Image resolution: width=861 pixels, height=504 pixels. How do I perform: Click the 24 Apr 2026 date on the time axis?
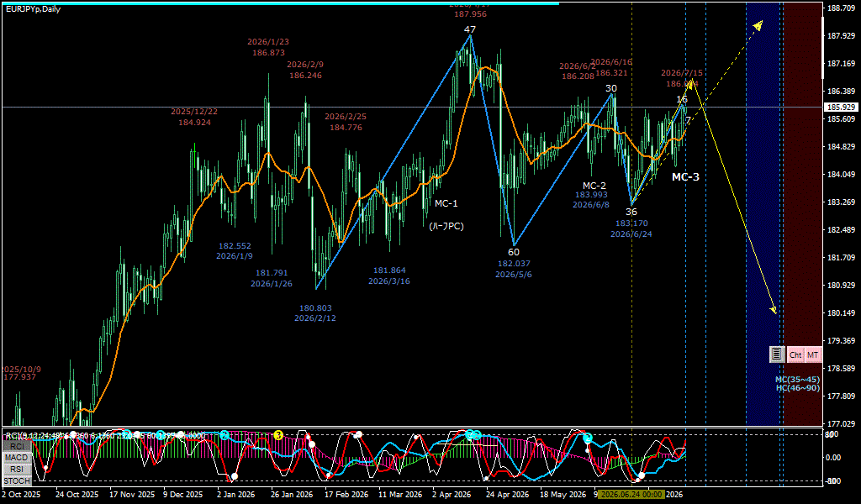pyautogui.click(x=508, y=494)
